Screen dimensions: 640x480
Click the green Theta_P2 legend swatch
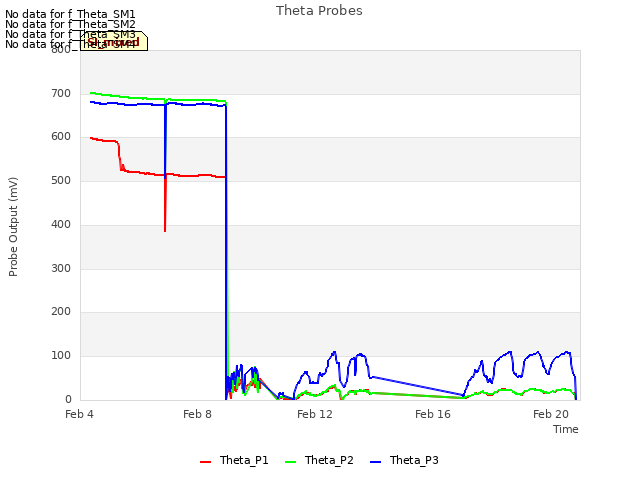point(290,462)
